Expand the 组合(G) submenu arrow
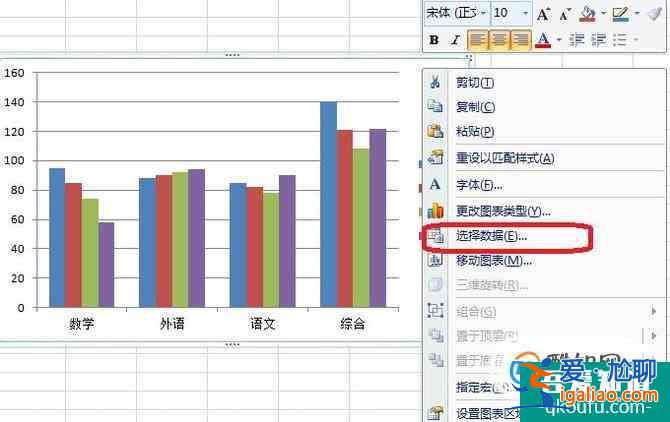The image size is (670, 422). click(x=654, y=311)
